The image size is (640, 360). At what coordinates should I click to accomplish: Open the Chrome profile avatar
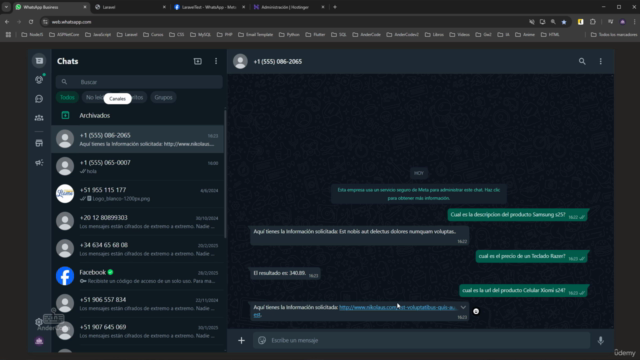coord(622,22)
